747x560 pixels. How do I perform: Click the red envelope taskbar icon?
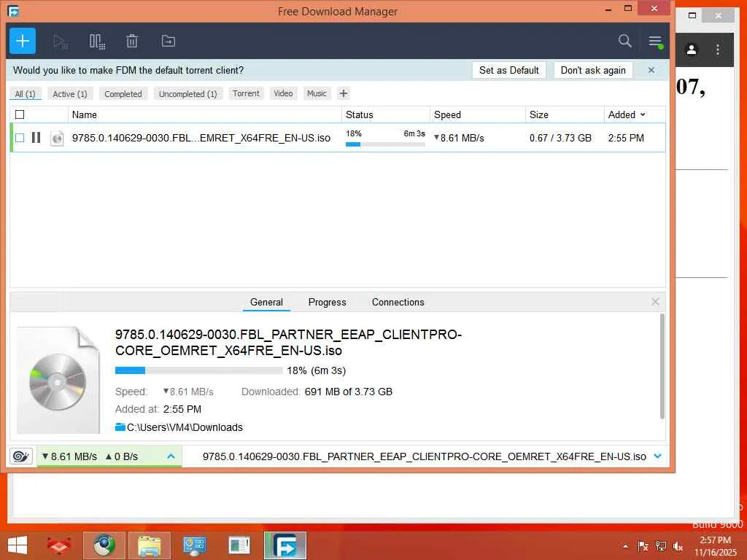click(58, 545)
